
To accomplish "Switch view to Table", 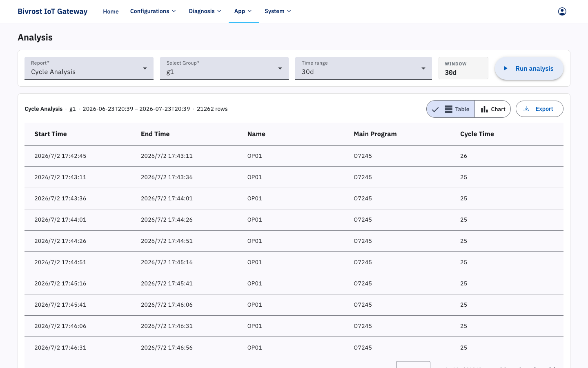I will [x=451, y=109].
